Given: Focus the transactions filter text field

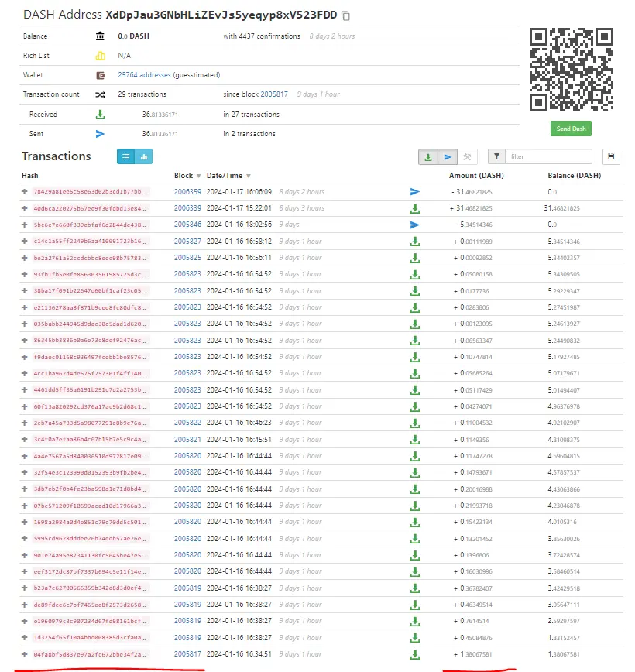Looking at the screenshot, I should pos(549,156).
